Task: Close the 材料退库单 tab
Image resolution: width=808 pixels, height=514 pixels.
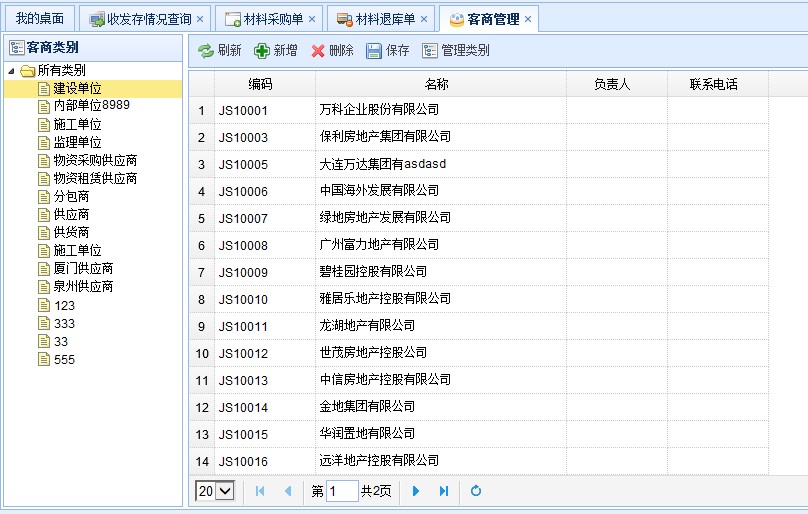Action: (424, 20)
